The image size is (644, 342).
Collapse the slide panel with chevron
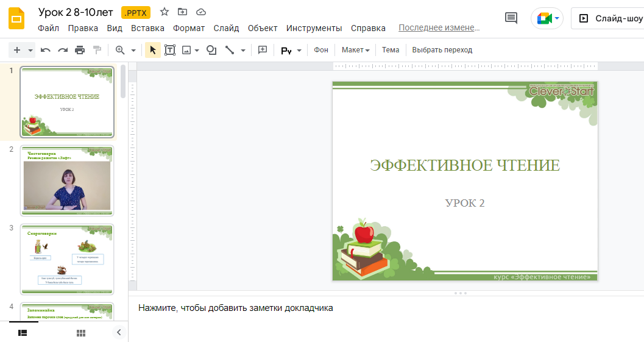pyautogui.click(x=119, y=332)
